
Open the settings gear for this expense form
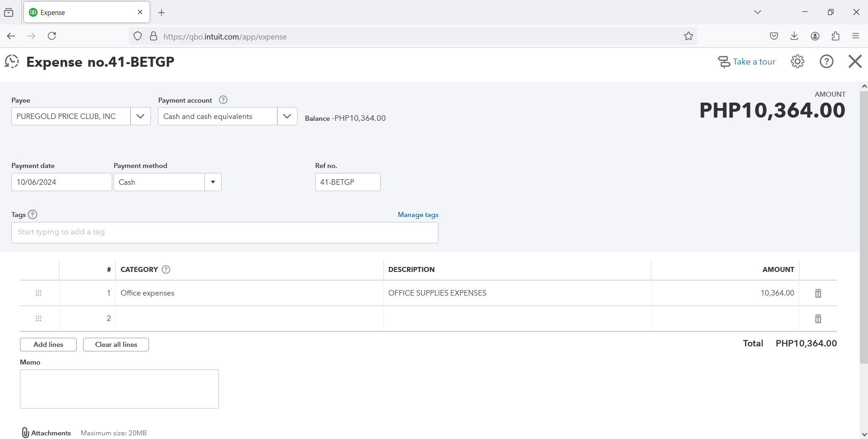(x=797, y=61)
